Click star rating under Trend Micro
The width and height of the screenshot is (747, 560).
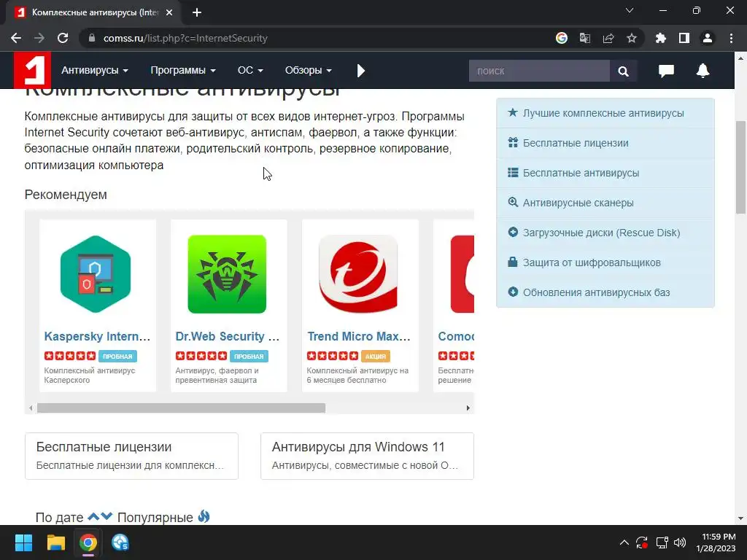[x=333, y=356]
